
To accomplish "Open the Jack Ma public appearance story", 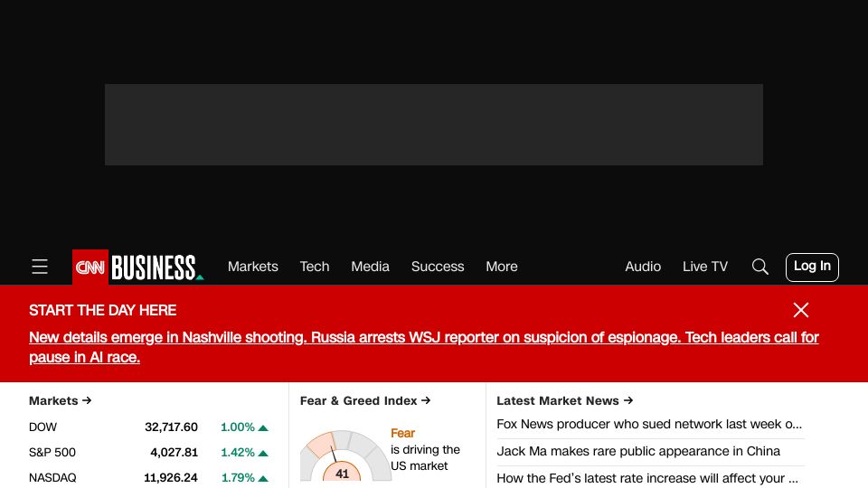I will (x=638, y=452).
